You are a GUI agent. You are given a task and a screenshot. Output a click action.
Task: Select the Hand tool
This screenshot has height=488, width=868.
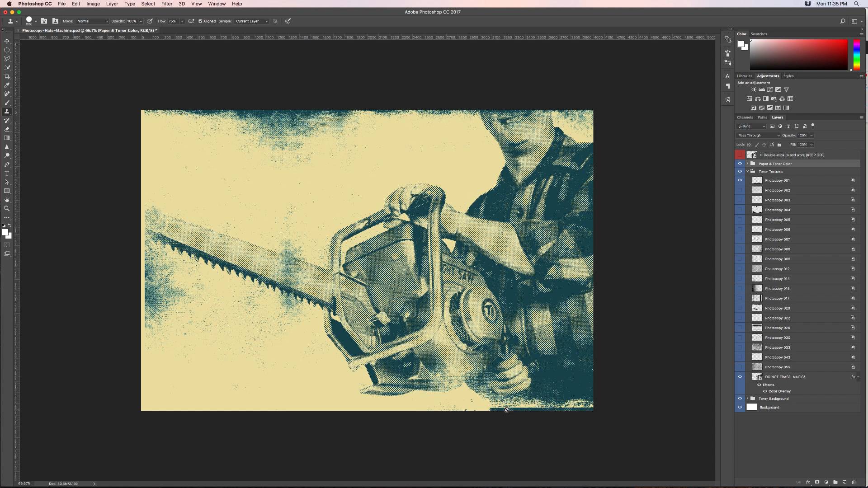coord(7,200)
